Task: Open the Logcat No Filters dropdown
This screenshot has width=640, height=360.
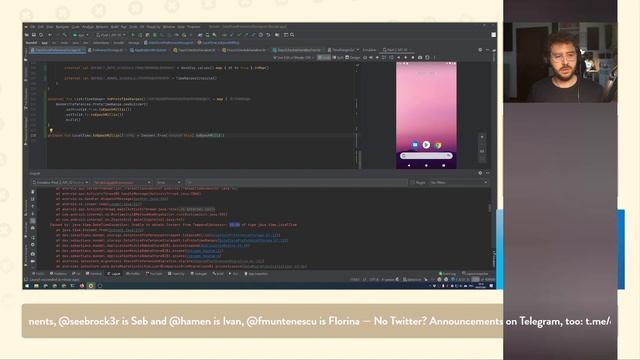Action: click(459, 182)
